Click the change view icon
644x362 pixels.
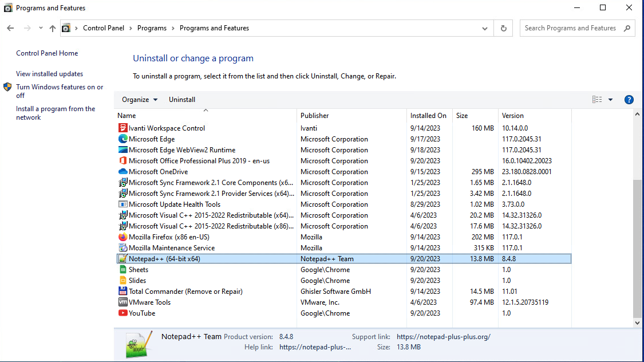click(x=596, y=100)
